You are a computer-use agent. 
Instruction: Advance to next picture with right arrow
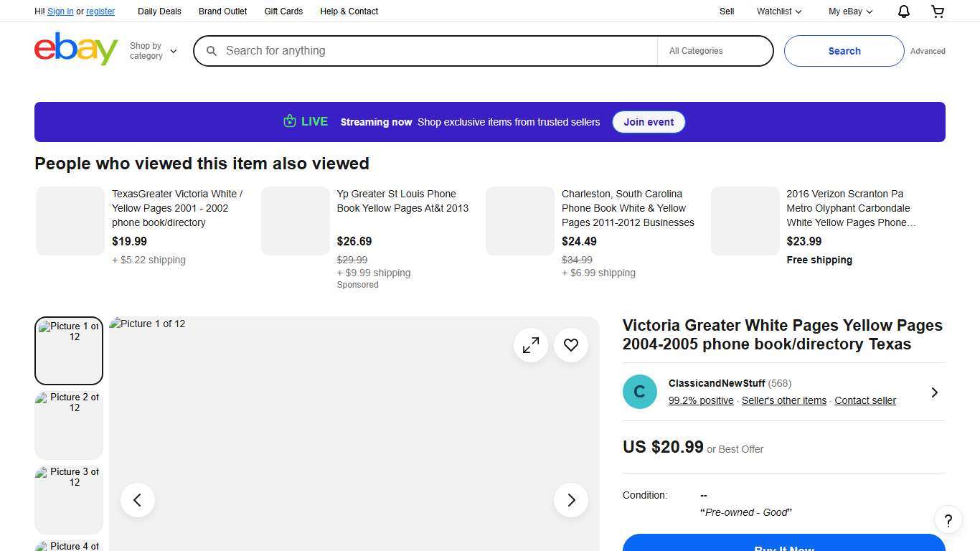coord(571,500)
